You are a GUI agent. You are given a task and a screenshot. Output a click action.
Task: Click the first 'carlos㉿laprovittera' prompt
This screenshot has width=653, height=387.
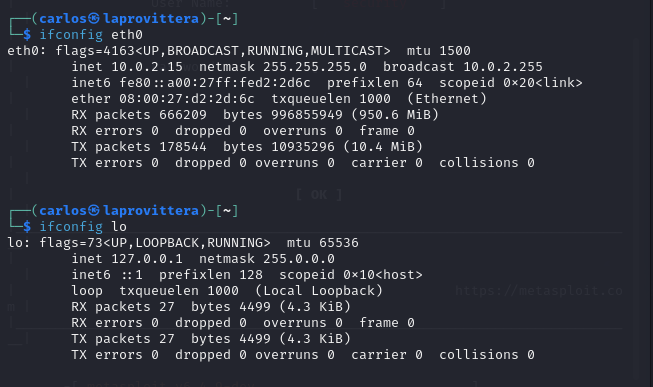(x=119, y=19)
